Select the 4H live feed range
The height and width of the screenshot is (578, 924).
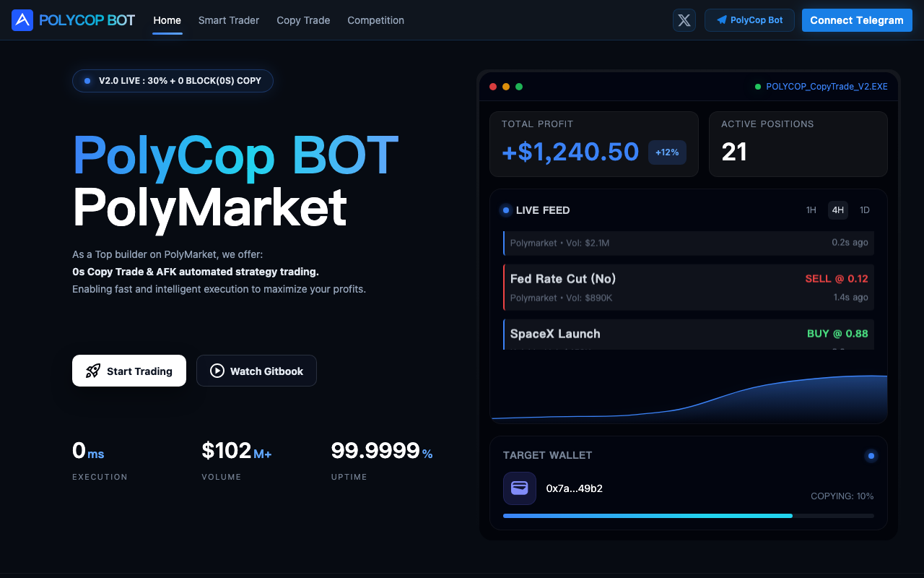pyautogui.click(x=838, y=210)
